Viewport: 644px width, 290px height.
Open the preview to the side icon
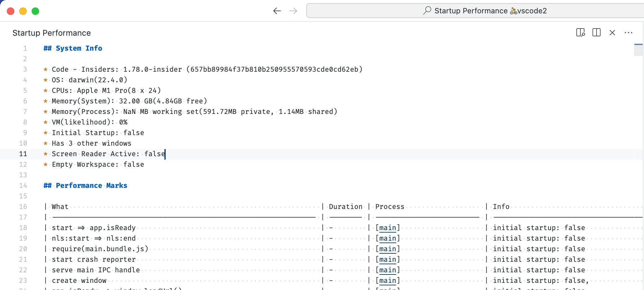(580, 33)
